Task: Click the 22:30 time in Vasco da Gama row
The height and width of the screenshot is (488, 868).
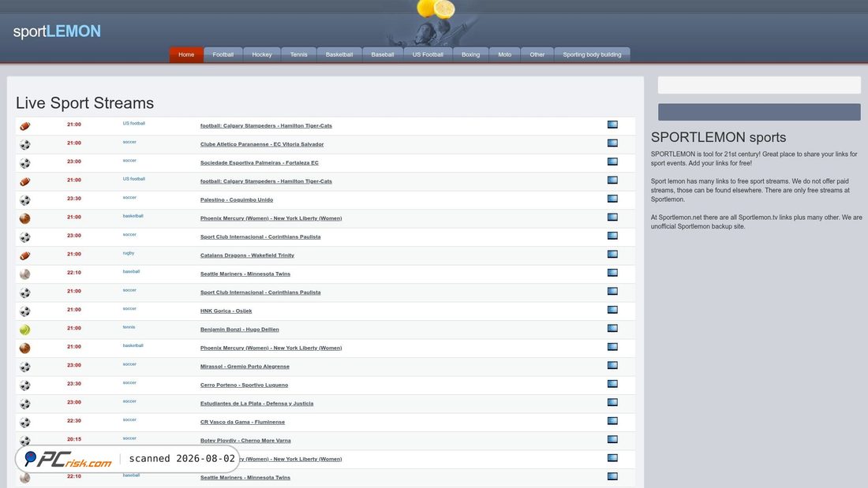Action: pyautogui.click(x=74, y=420)
